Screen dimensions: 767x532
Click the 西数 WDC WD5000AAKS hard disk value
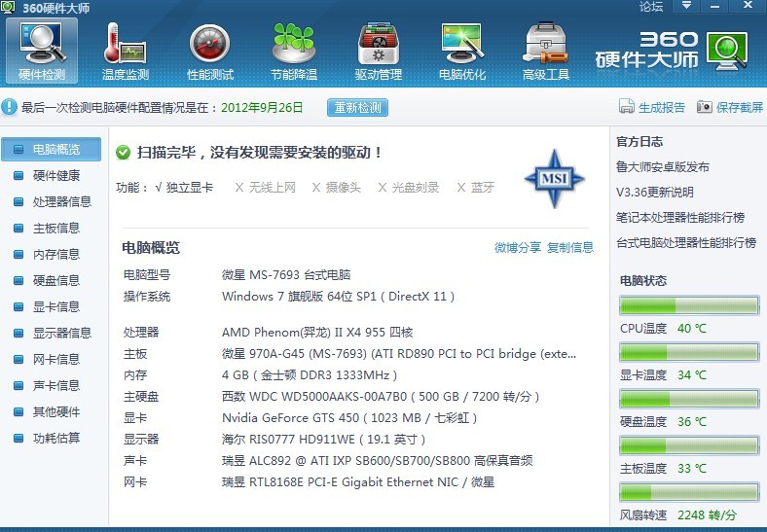pos(381,397)
